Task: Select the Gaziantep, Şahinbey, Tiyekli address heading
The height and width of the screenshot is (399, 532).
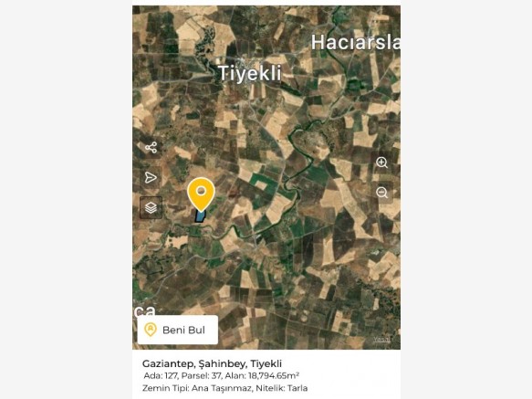Action: click(x=212, y=363)
